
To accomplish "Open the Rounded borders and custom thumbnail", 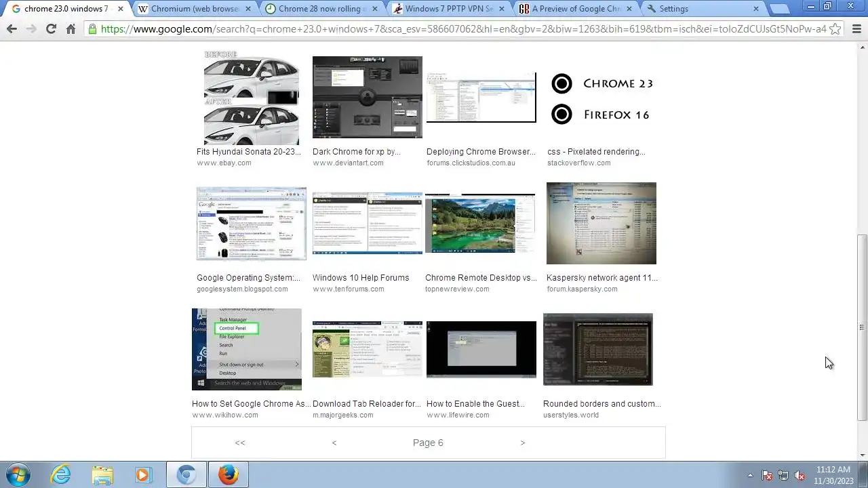I will pos(598,349).
